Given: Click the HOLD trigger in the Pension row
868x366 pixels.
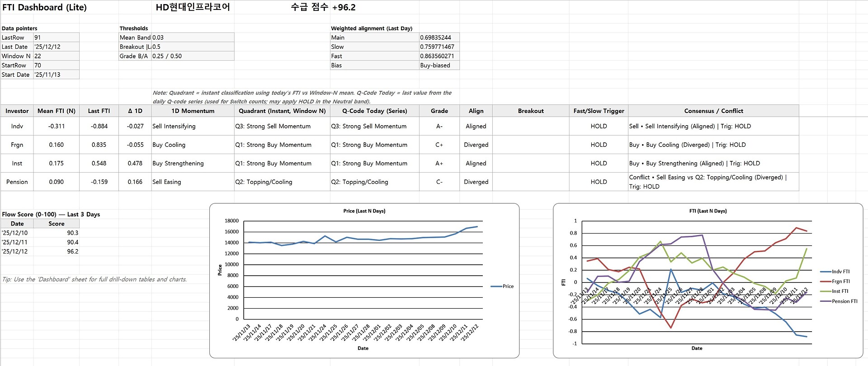Looking at the screenshot, I should 599,182.
